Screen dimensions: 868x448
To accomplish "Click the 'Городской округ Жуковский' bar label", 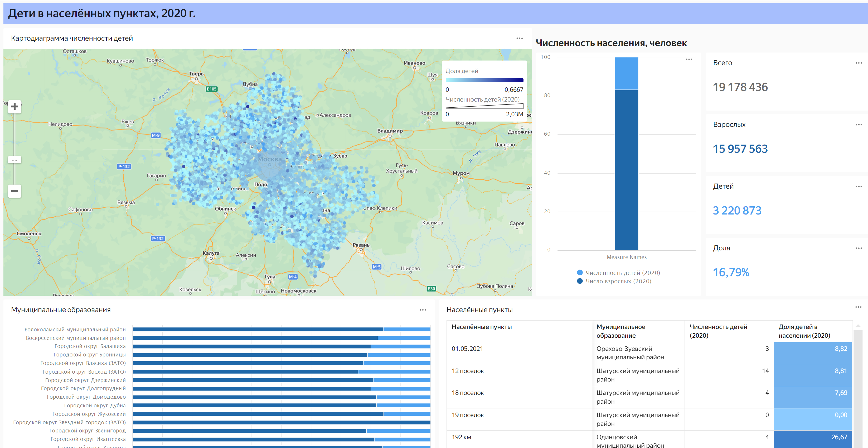I will tap(89, 414).
